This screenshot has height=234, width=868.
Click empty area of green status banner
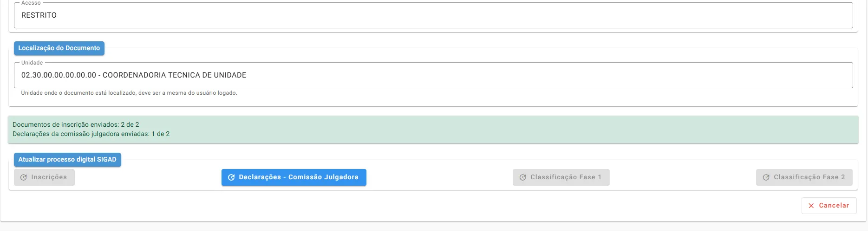511,130
